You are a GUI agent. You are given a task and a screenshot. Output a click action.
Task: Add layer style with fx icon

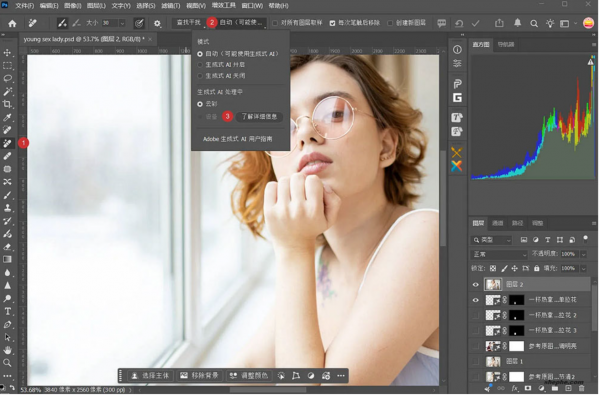point(515,388)
